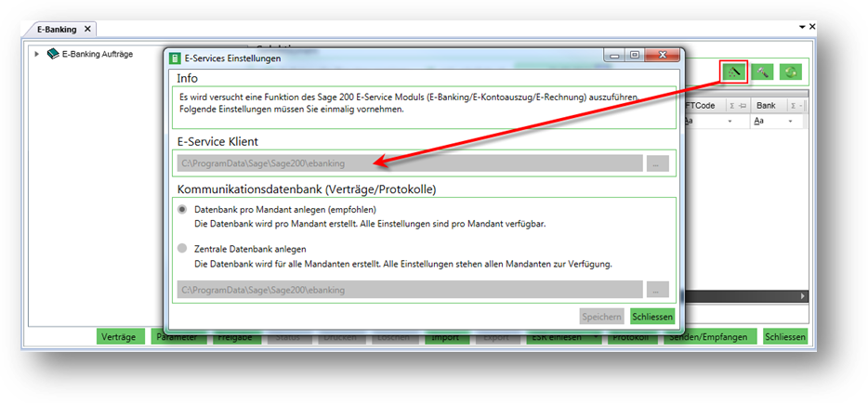Viewport: 868px width, 403px height.
Task: Select Zentrale Datenbank anlegen radio
Action: point(182,249)
